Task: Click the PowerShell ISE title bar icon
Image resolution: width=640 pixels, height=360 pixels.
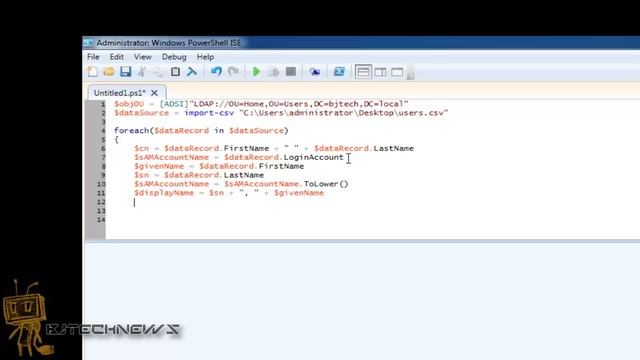Action: point(88,42)
